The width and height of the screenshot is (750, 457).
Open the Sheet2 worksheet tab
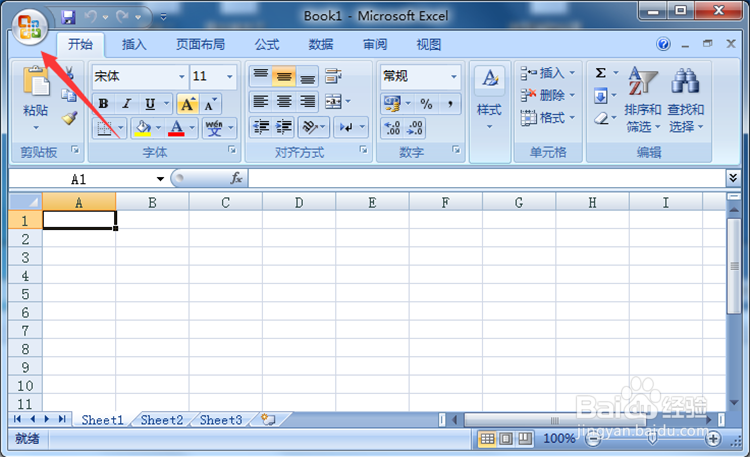coord(162,420)
